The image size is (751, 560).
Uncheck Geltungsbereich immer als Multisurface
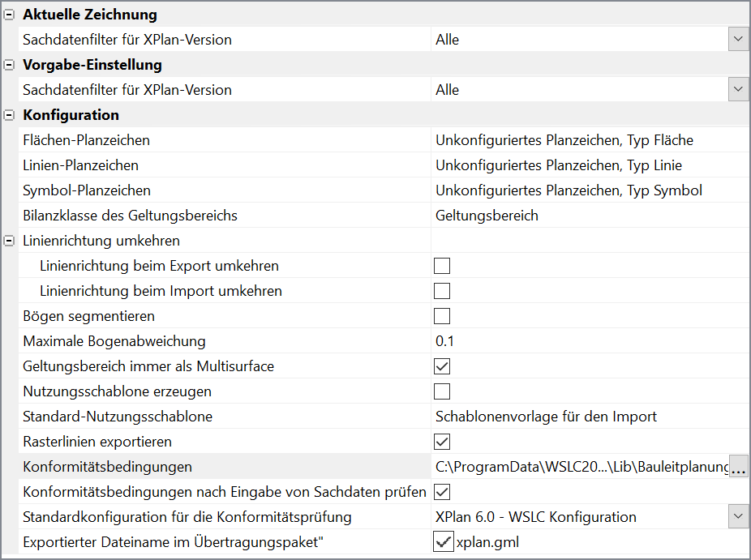(442, 366)
